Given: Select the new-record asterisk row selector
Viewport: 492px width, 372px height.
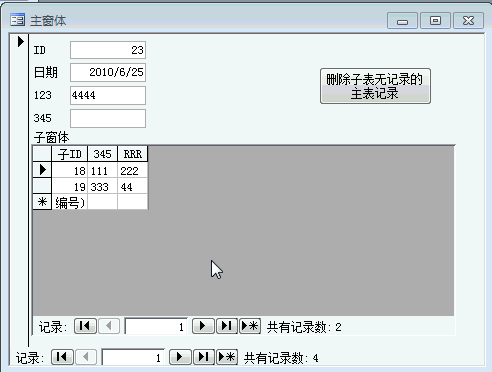Looking at the screenshot, I should (42, 202).
